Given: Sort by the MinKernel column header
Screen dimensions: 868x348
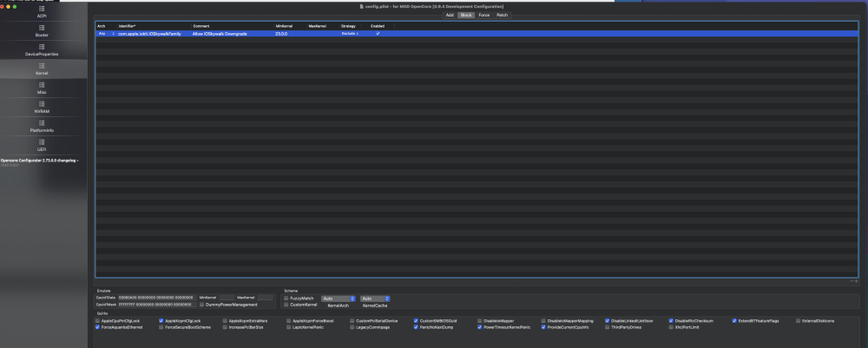Looking at the screenshot, I should coord(290,26).
